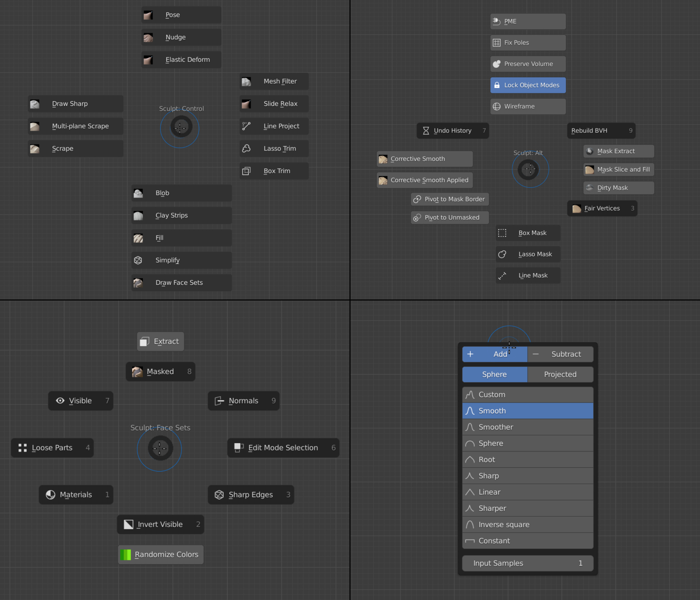The image size is (700, 600).
Task: Choose the Box Trim tool icon
Action: (246, 171)
